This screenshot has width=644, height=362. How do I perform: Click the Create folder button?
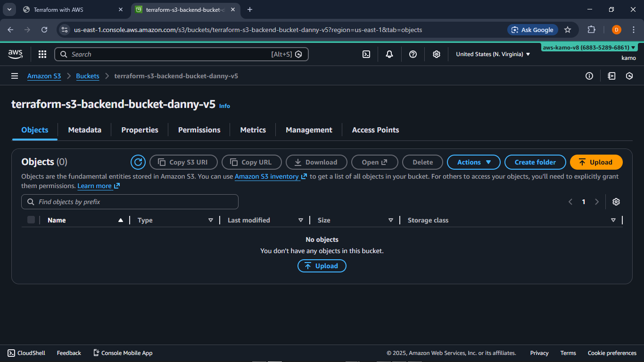tap(535, 162)
